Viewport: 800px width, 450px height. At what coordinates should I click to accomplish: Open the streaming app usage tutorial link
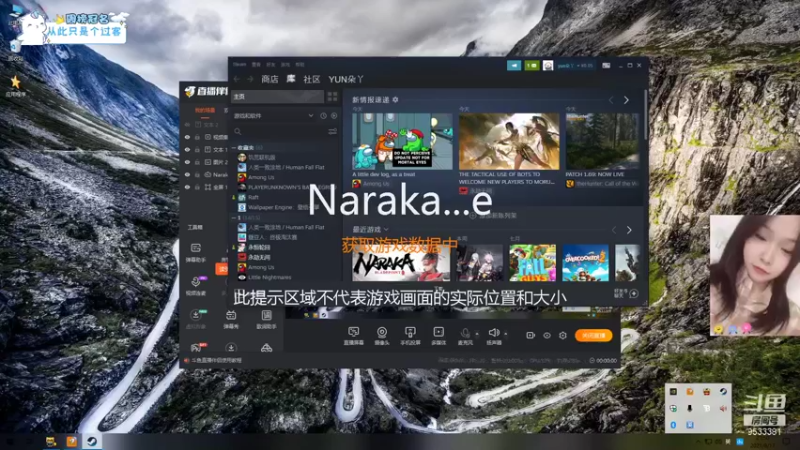click(216, 360)
